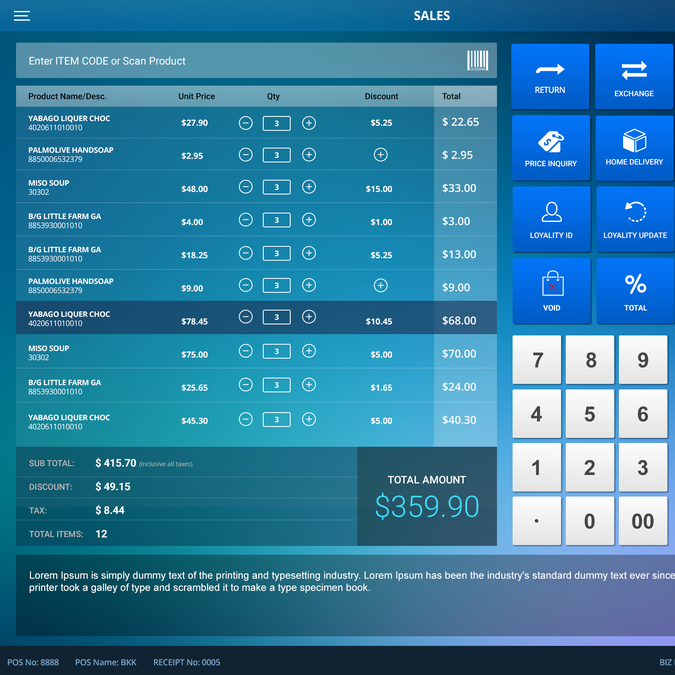
Task: Click the barcode scan icon
Action: 478,61
